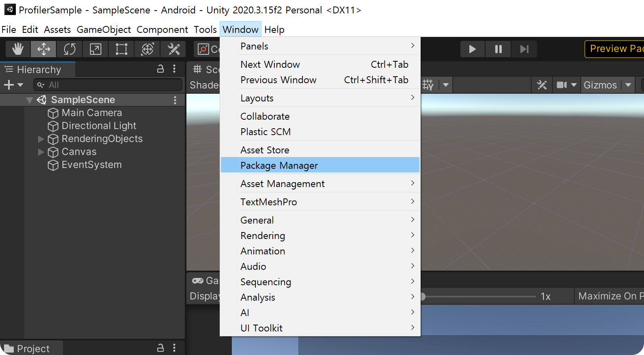The image size is (644, 355).
Task: Choose Next Window
Action: (320, 65)
